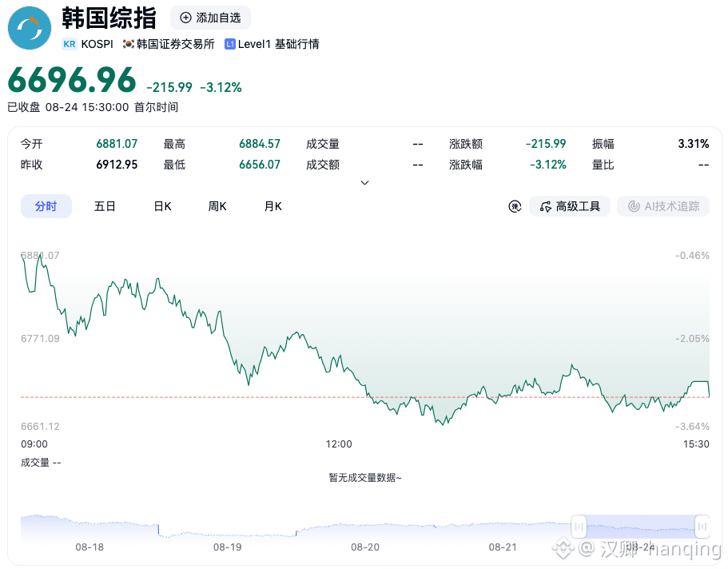The height and width of the screenshot is (569, 728).
Task: Click the right range slider handle
Action: click(x=702, y=527)
